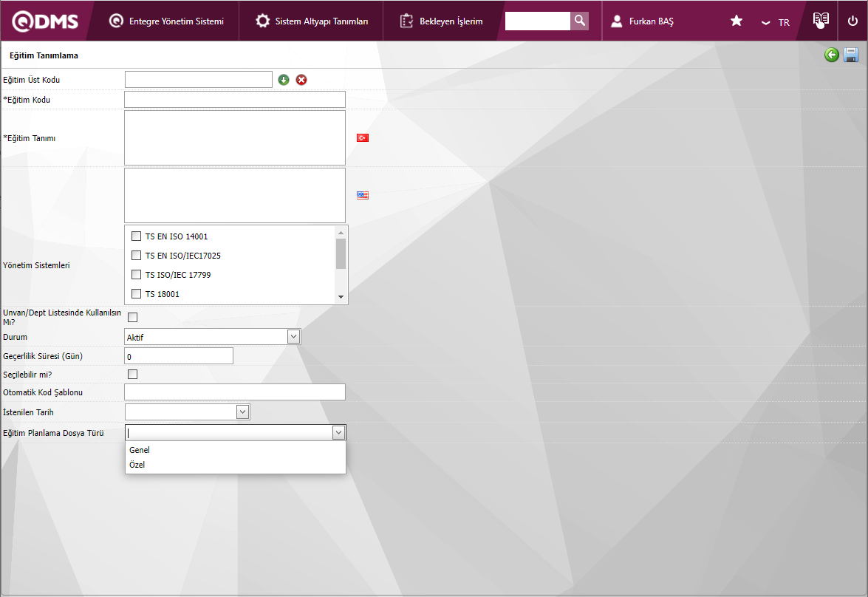Click the magnifier search button

(x=580, y=21)
